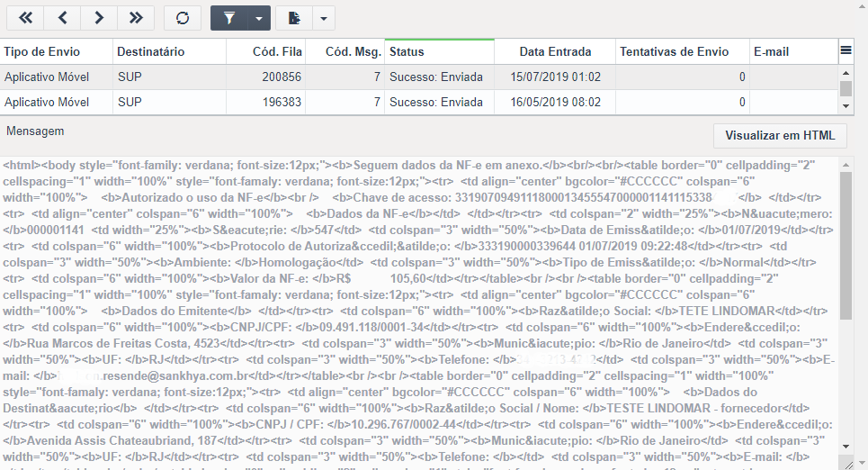
Task: Go to next record arrow
Action: click(99, 18)
